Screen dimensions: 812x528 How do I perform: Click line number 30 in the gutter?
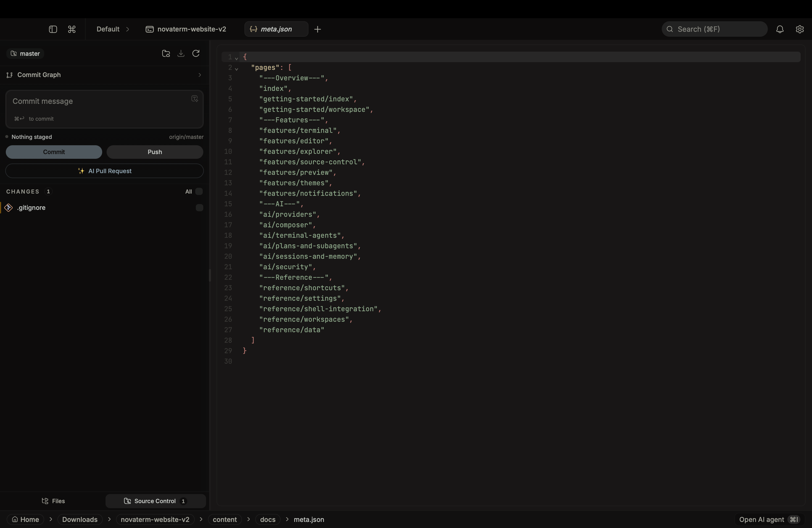coord(228,361)
